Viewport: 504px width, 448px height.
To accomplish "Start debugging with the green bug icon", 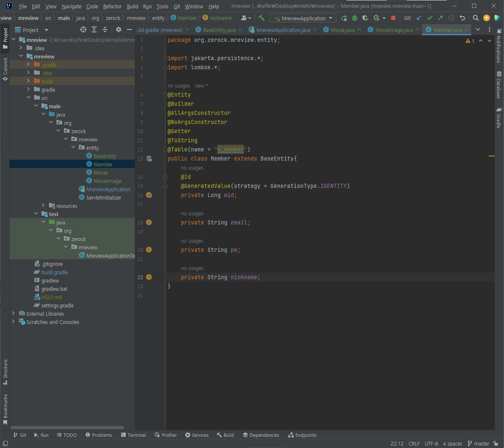I will [x=355, y=18].
